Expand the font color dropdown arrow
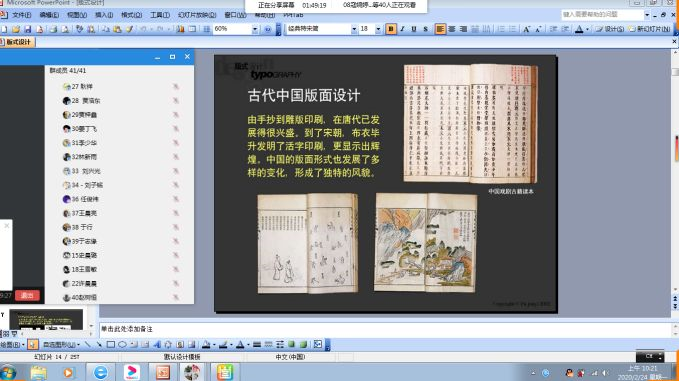 point(587,29)
